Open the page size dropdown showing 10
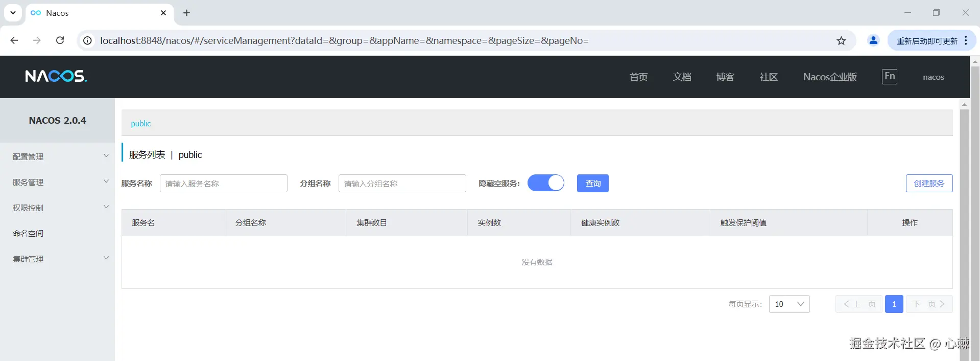Viewport: 980px width, 361px height. (789, 304)
